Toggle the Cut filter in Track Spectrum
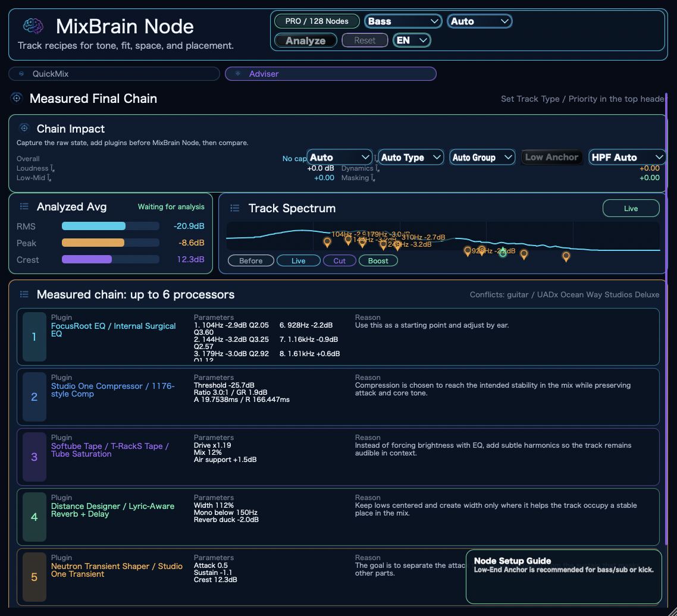 click(339, 261)
